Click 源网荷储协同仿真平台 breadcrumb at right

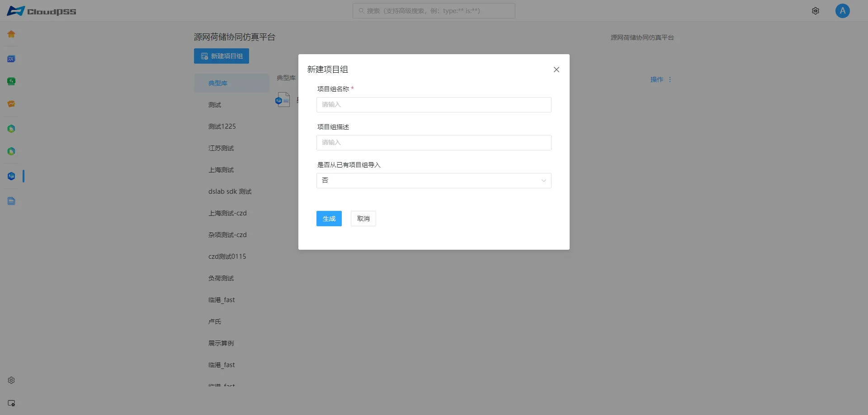pos(642,37)
